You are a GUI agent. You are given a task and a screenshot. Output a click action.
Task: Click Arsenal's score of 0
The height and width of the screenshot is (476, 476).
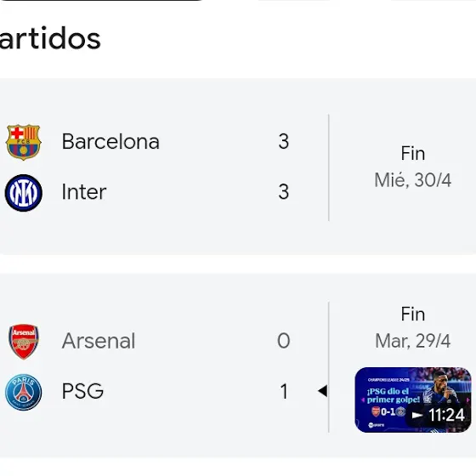click(x=284, y=341)
